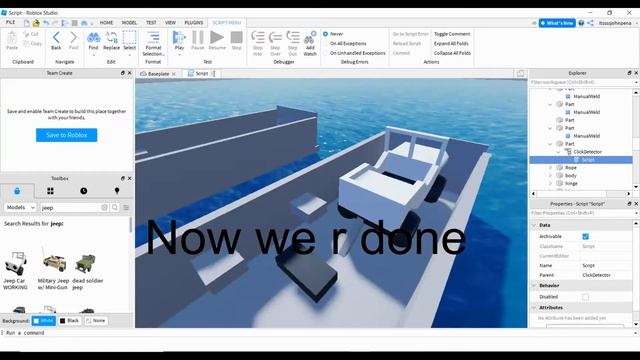The height and width of the screenshot is (360, 640).
Task: Open the Play dropdown arrow
Action: (x=179, y=54)
